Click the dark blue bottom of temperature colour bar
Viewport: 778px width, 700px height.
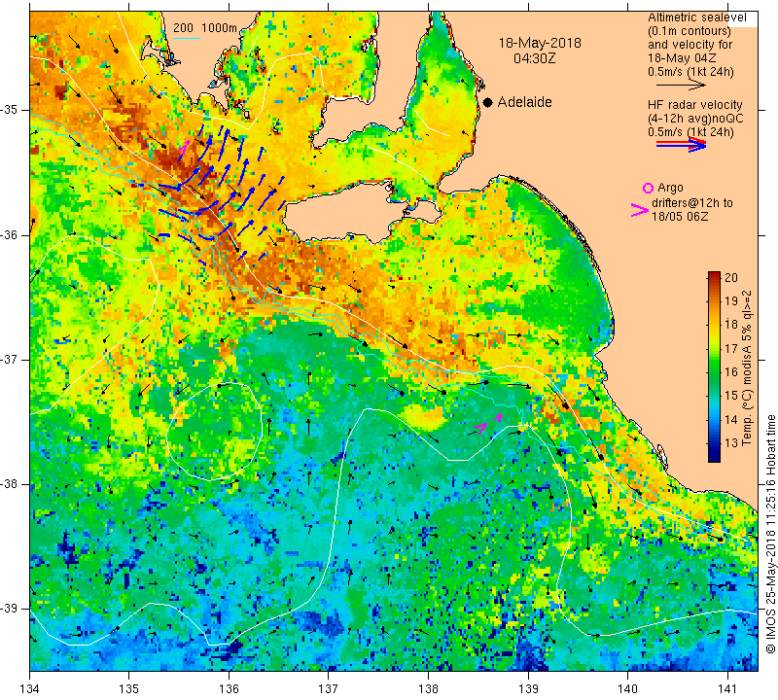pyautogui.click(x=714, y=457)
